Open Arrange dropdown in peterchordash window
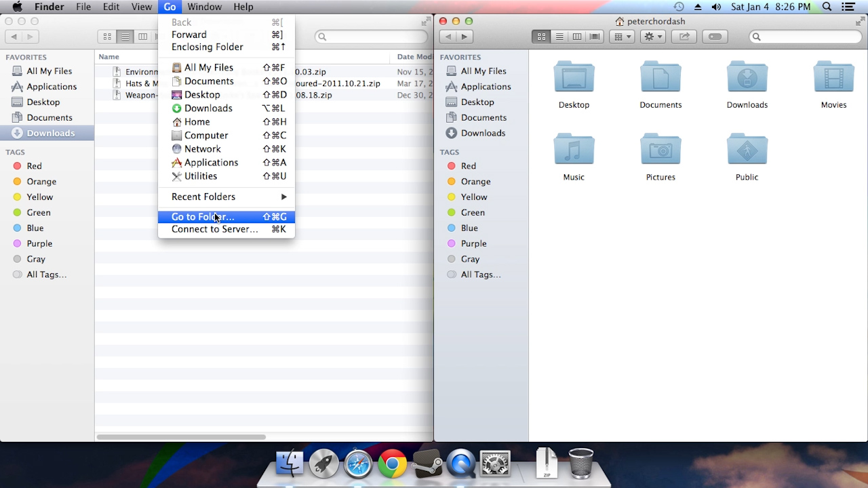Screen dimensions: 868x488 pos(622,37)
